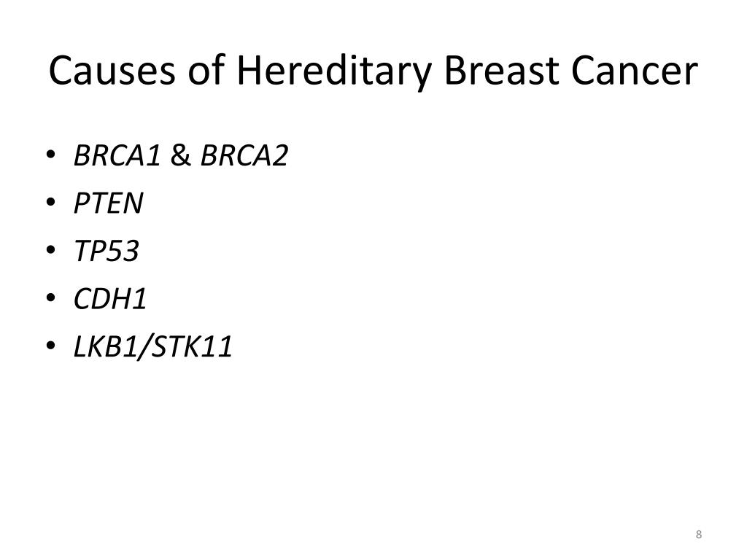
Task: Click the BRCA1 gene name
Action: click(117, 155)
